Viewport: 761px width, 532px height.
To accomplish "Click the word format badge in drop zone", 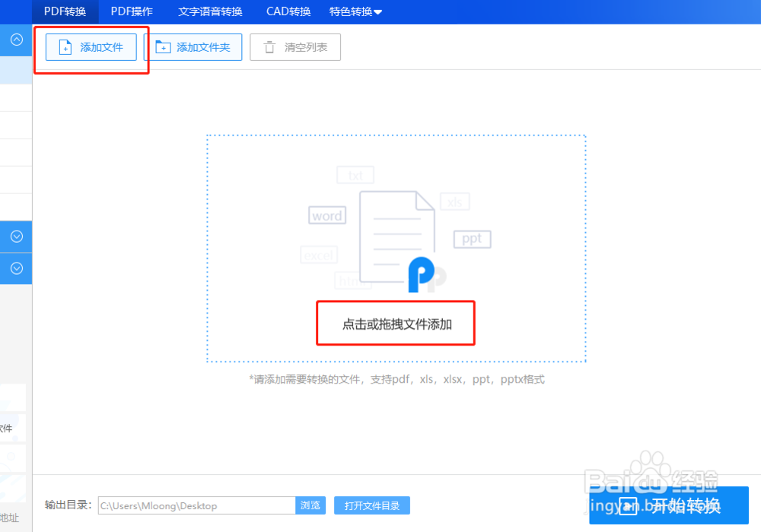I will [327, 215].
